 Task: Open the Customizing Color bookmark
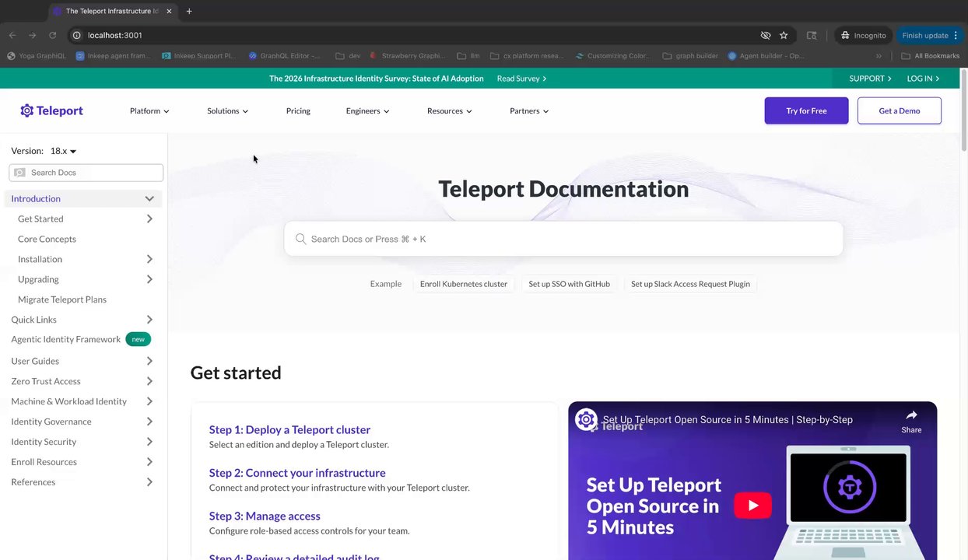(x=613, y=56)
